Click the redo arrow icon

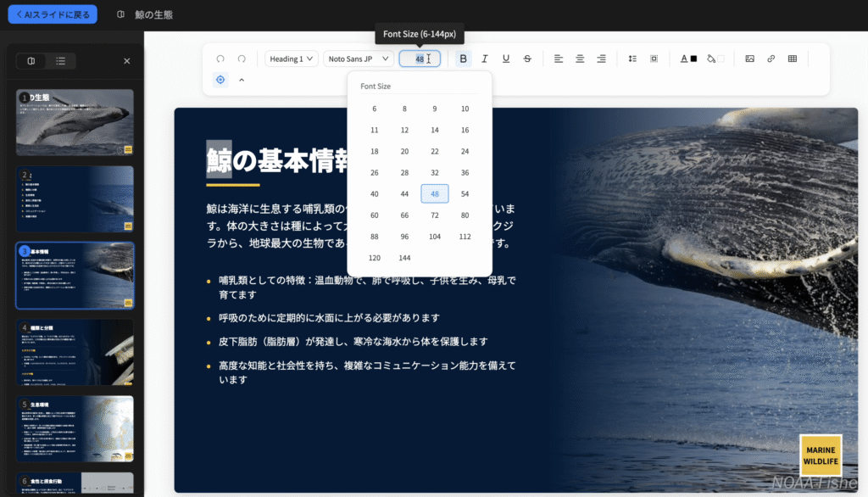242,59
